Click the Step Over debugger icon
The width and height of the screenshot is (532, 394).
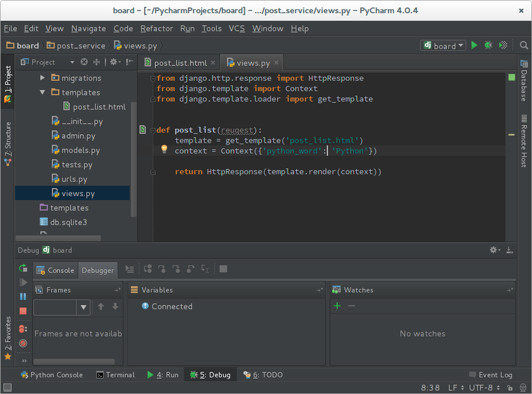click(x=148, y=269)
